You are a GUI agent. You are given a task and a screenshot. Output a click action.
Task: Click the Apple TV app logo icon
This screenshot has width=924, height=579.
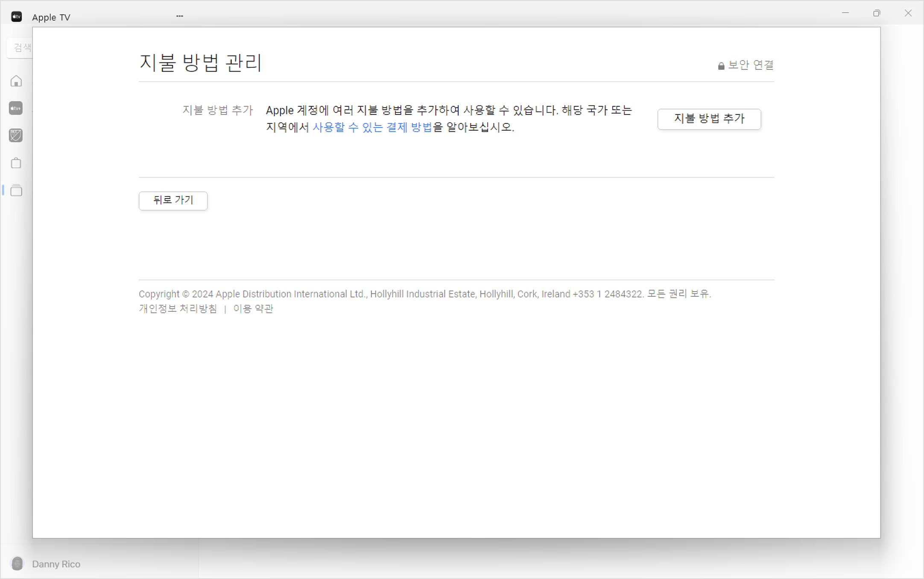point(16,17)
